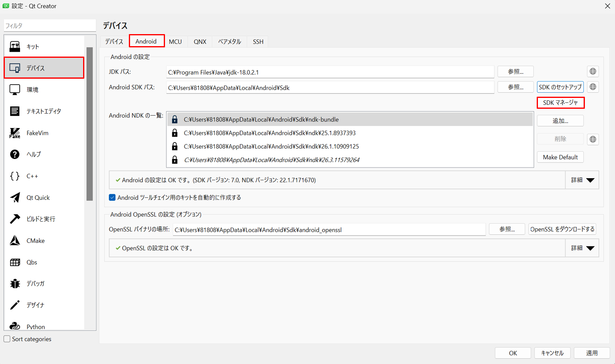This screenshot has height=364, width=615.
Task: Open the C++ braces category icon
Action: (x=15, y=176)
